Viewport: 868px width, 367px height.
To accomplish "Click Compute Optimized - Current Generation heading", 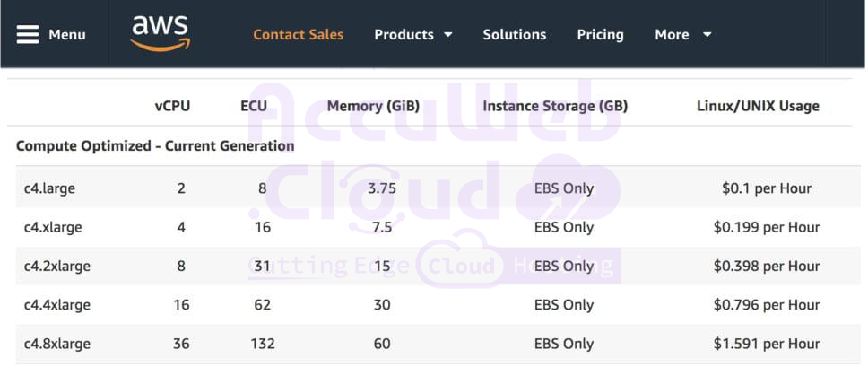I will coord(155,145).
